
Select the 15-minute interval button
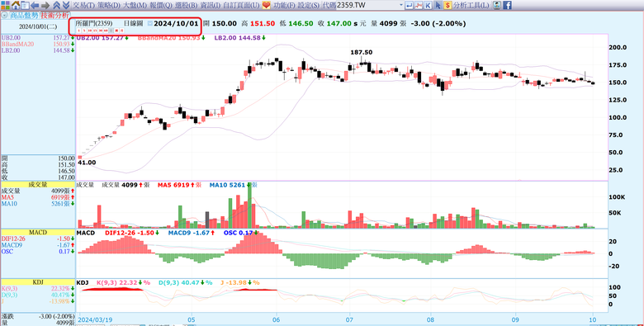coord(95,31)
